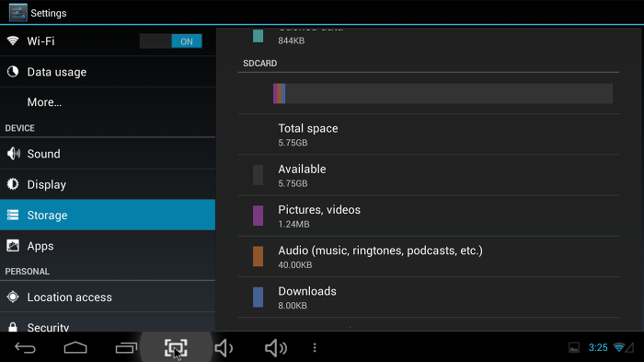Select the Storage settings entry
Image resolution: width=644 pixels, height=362 pixels.
click(x=108, y=215)
